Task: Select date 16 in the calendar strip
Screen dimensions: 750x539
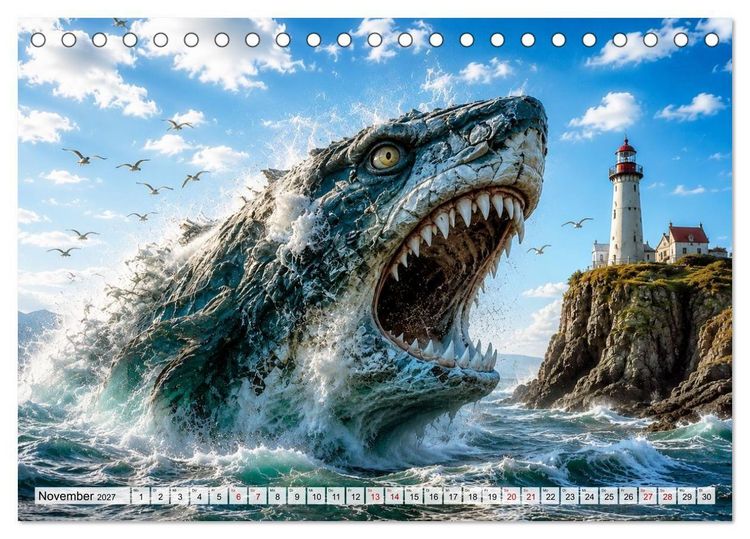Action: point(433,496)
